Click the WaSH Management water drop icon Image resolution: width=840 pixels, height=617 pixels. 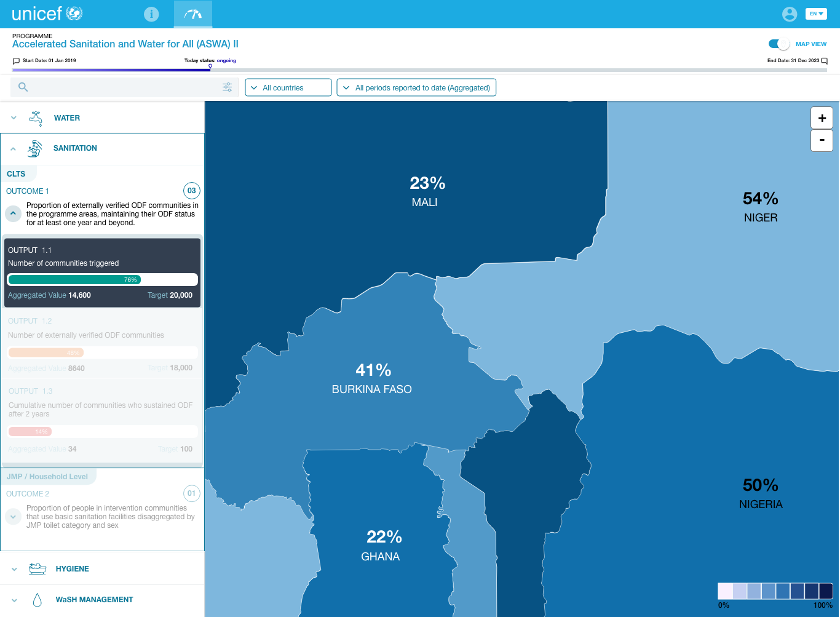37,600
